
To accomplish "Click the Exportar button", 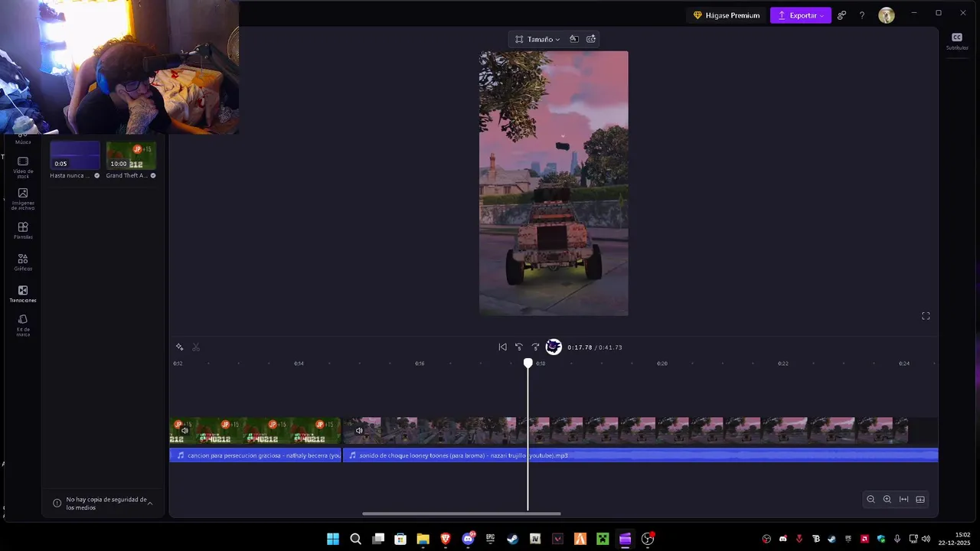I will [801, 15].
